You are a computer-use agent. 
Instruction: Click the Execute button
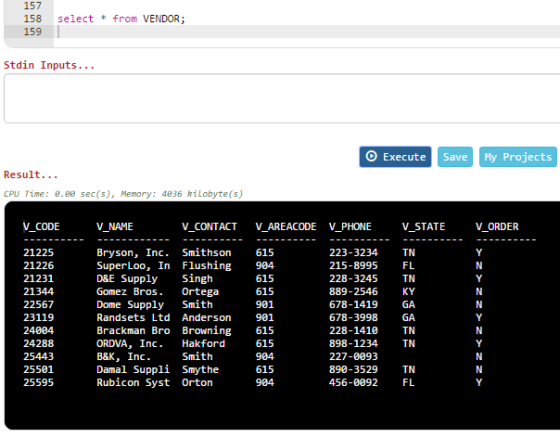click(x=395, y=157)
